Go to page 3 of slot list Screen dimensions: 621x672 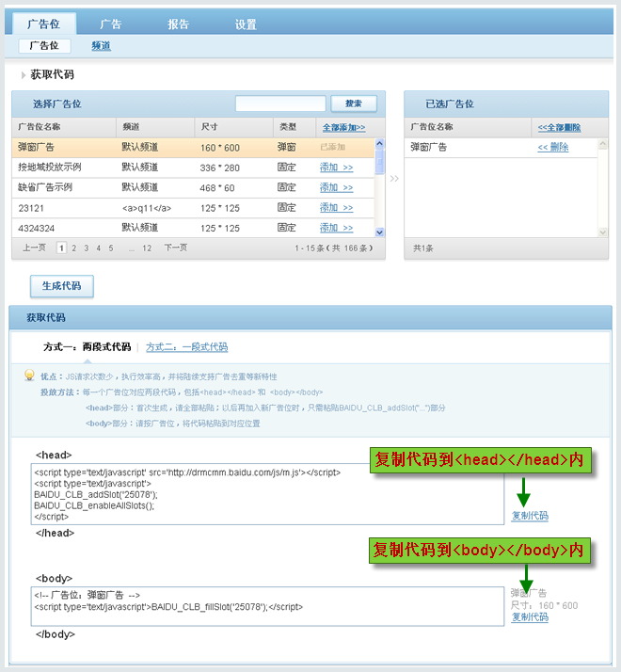click(87, 248)
